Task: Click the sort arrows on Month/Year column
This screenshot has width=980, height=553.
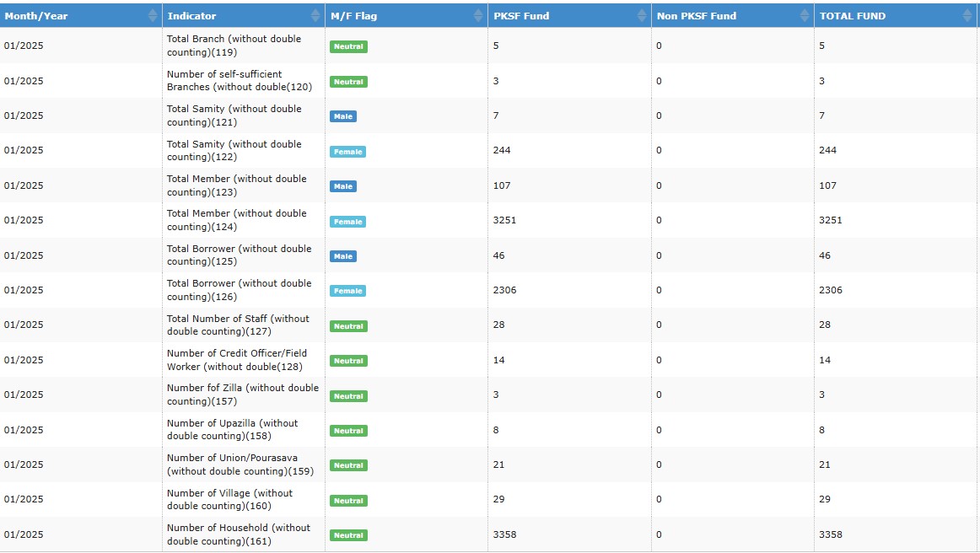Action: pyautogui.click(x=152, y=15)
